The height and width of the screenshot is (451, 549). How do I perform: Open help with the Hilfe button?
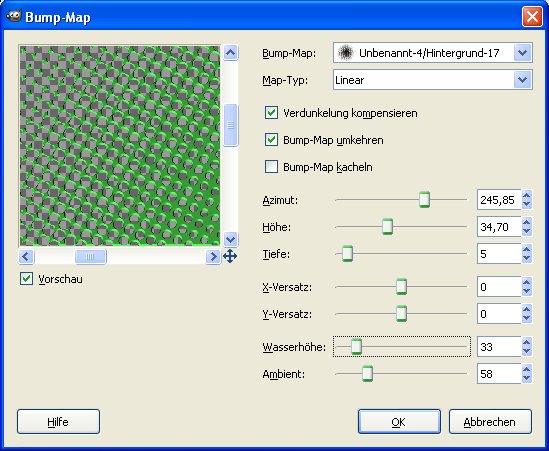58,422
